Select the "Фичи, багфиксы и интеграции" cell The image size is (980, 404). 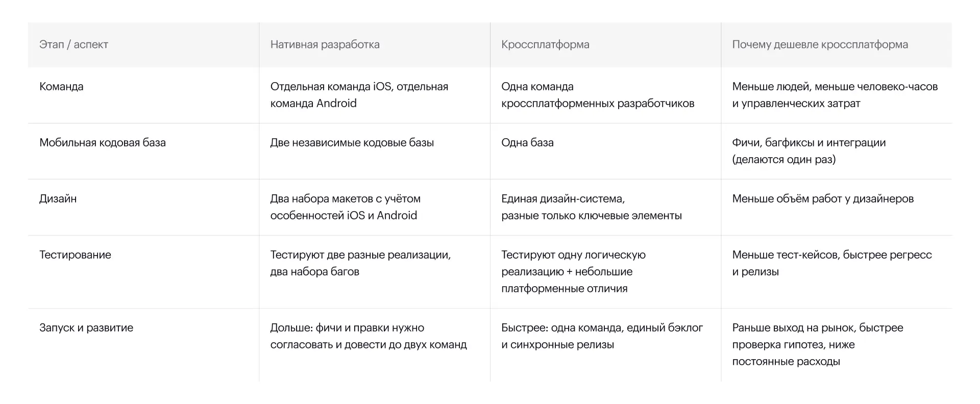click(808, 151)
